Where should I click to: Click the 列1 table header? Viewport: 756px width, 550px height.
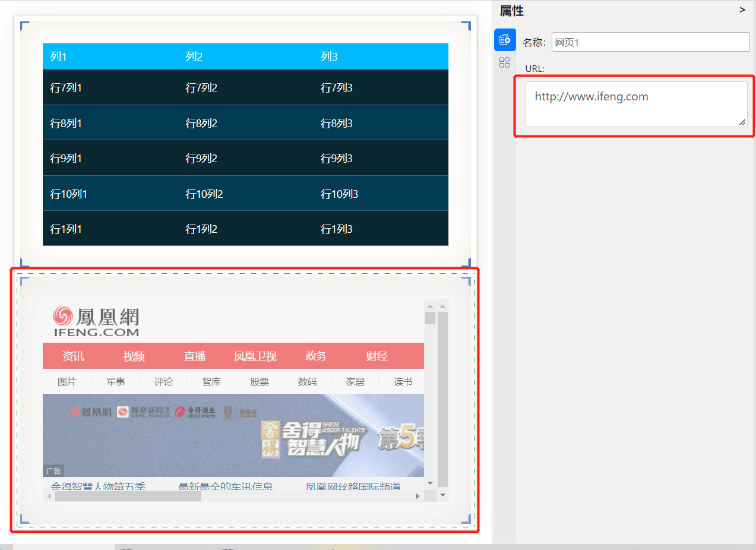(58, 56)
